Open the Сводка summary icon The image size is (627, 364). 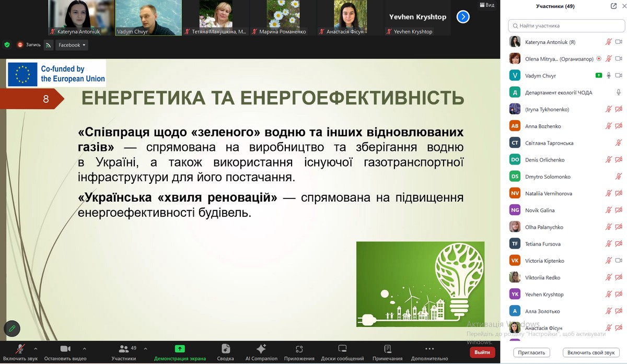(x=226, y=349)
